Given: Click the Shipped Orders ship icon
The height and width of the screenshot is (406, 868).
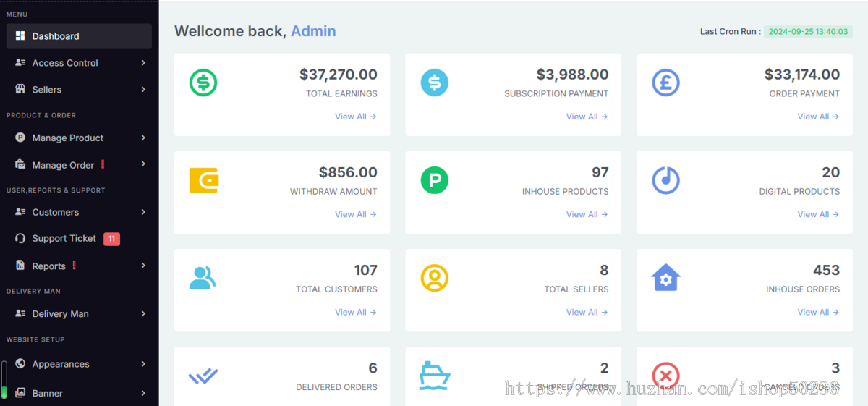Looking at the screenshot, I should coord(435,376).
